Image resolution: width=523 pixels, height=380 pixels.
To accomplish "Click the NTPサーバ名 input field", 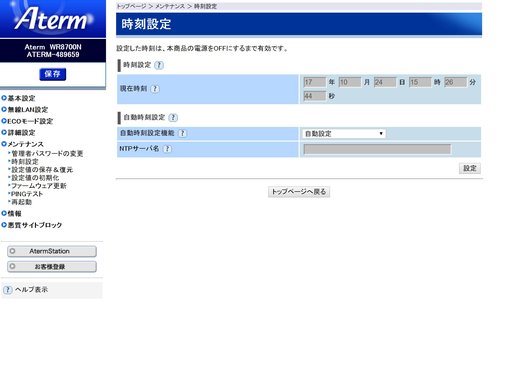I will coord(377,149).
